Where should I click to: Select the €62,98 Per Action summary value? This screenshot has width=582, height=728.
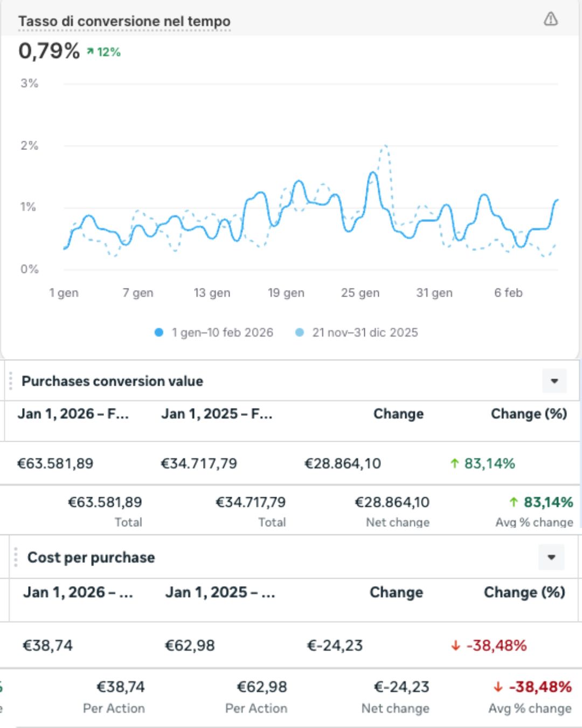[262, 686]
